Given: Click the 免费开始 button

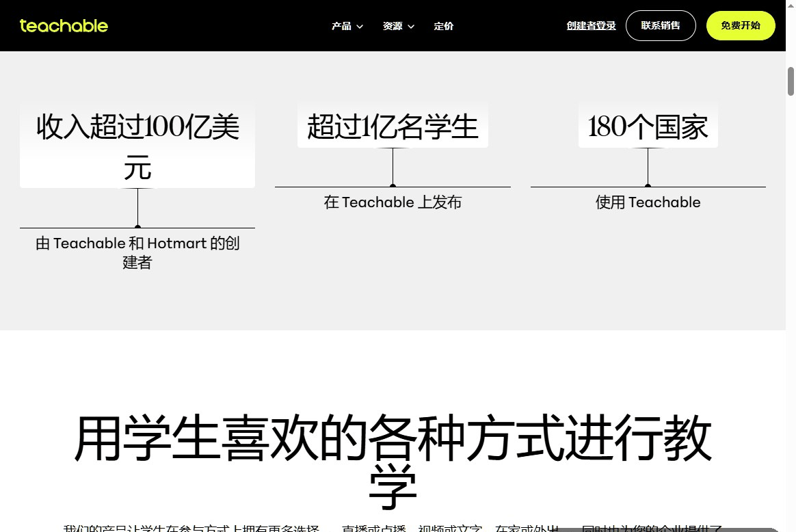Looking at the screenshot, I should coord(741,25).
